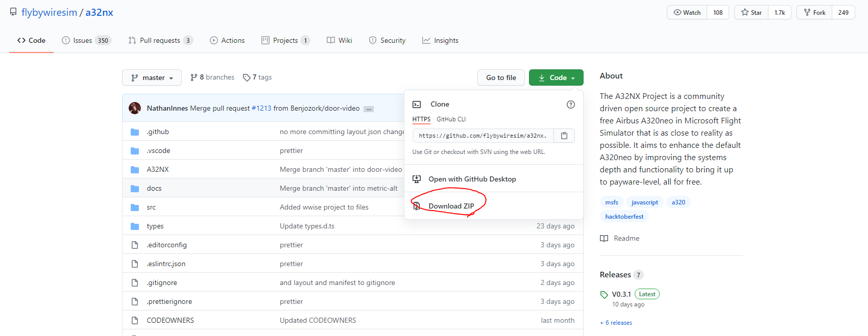Viewport: 868px width, 336px height.
Task: Open the a32nx repository link
Action: pos(99,12)
